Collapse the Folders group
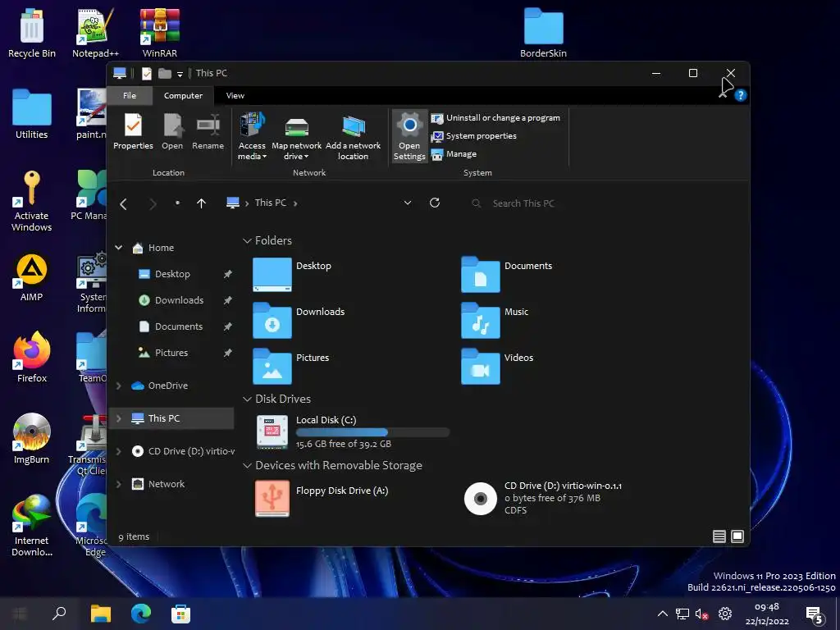Image resolution: width=840 pixels, height=630 pixels. click(247, 241)
